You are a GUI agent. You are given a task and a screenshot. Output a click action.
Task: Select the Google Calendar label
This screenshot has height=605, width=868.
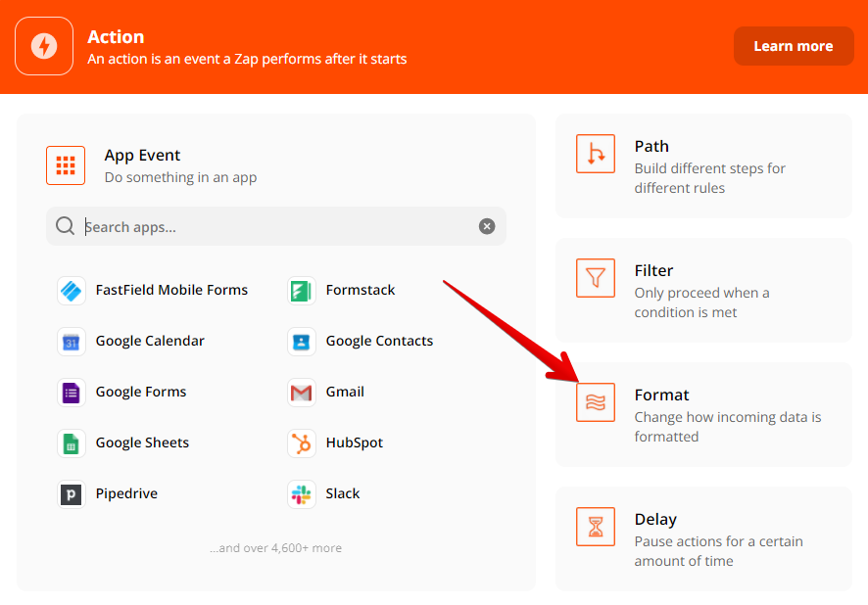coord(150,341)
